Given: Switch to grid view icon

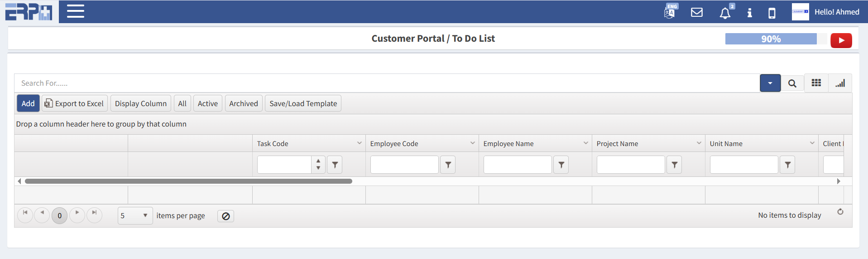Looking at the screenshot, I should point(816,83).
